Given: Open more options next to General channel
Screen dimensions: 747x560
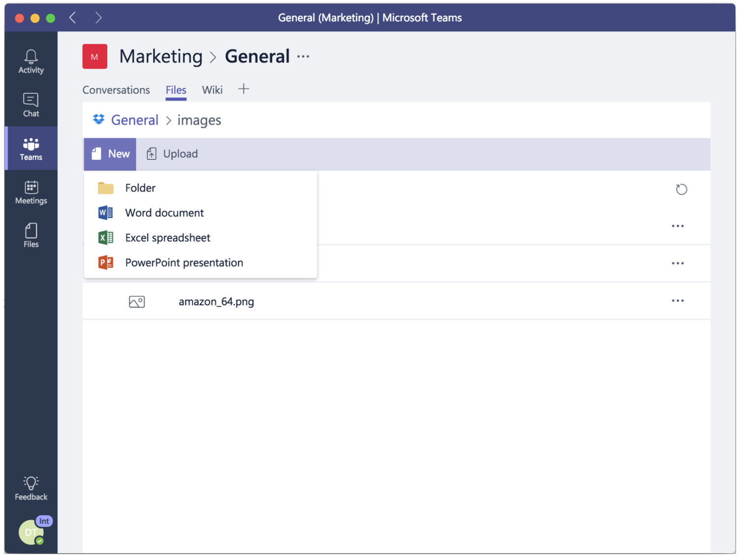Looking at the screenshot, I should coord(303,57).
